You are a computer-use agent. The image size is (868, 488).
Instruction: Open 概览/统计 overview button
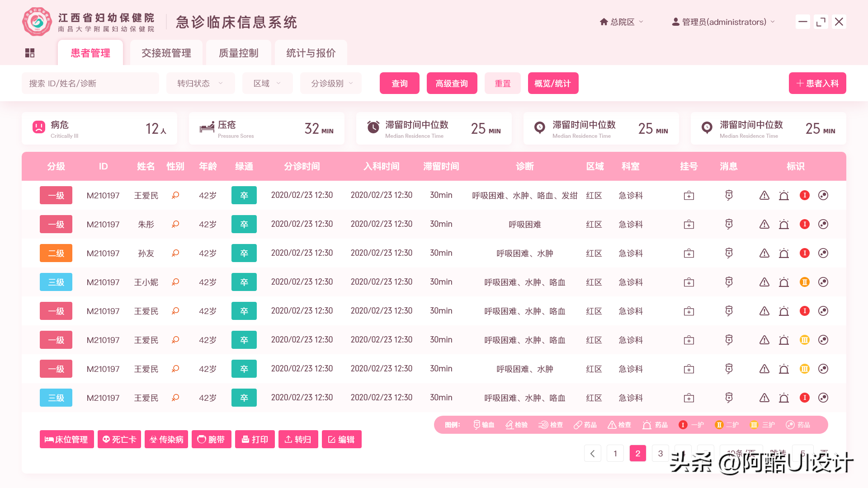(x=553, y=83)
